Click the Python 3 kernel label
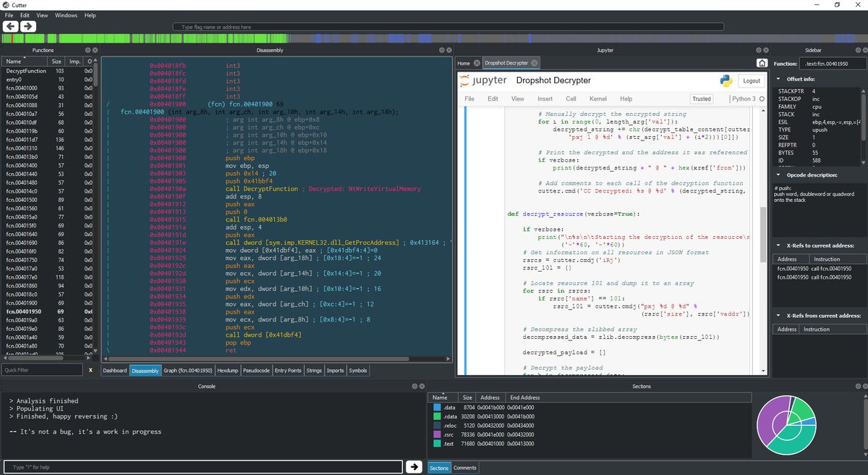The height and width of the screenshot is (475, 868). pyautogui.click(x=743, y=98)
